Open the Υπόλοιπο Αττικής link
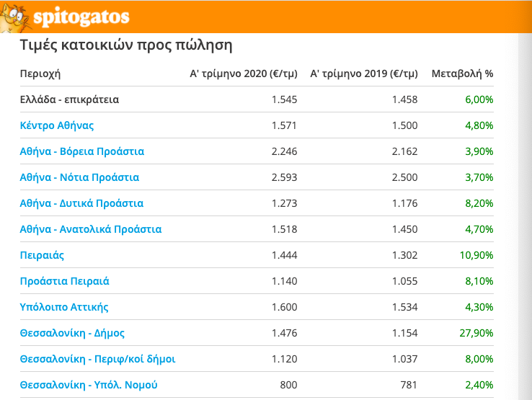This screenshot has width=532, height=400. coord(64,307)
